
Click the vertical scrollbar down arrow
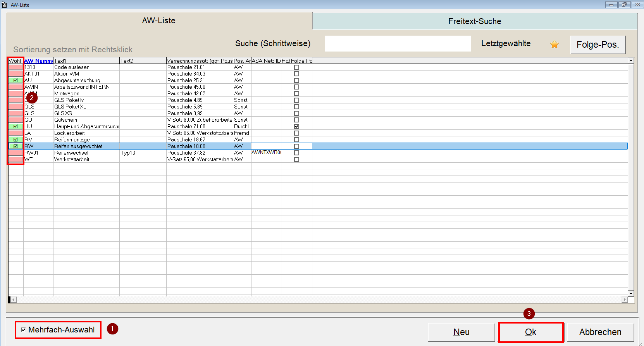click(631, 293)
